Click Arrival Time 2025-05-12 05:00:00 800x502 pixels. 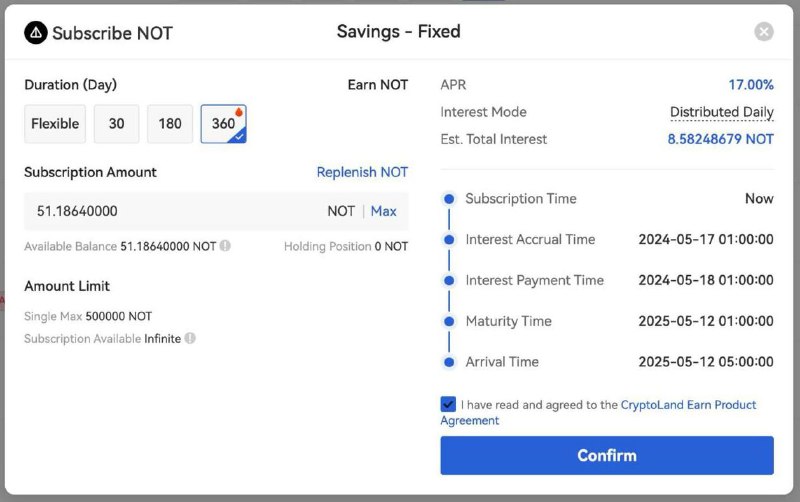pyautogui.click(x=706, y=362)
